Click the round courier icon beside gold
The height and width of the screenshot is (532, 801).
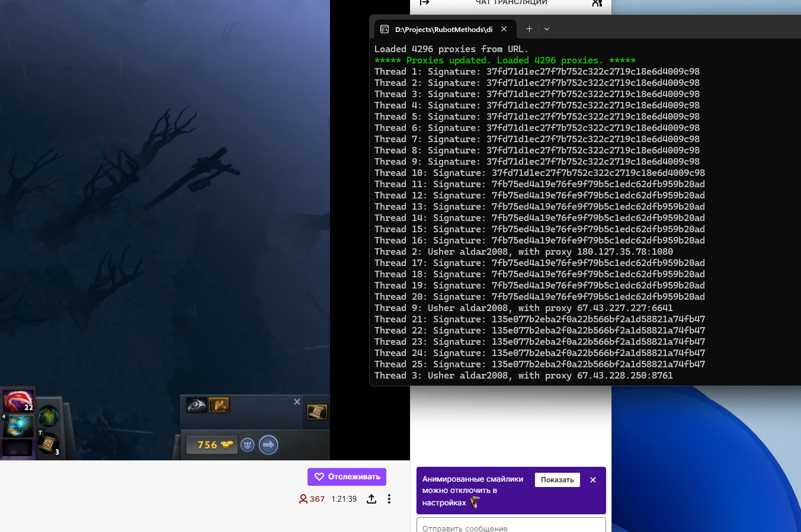click(248, 445)
